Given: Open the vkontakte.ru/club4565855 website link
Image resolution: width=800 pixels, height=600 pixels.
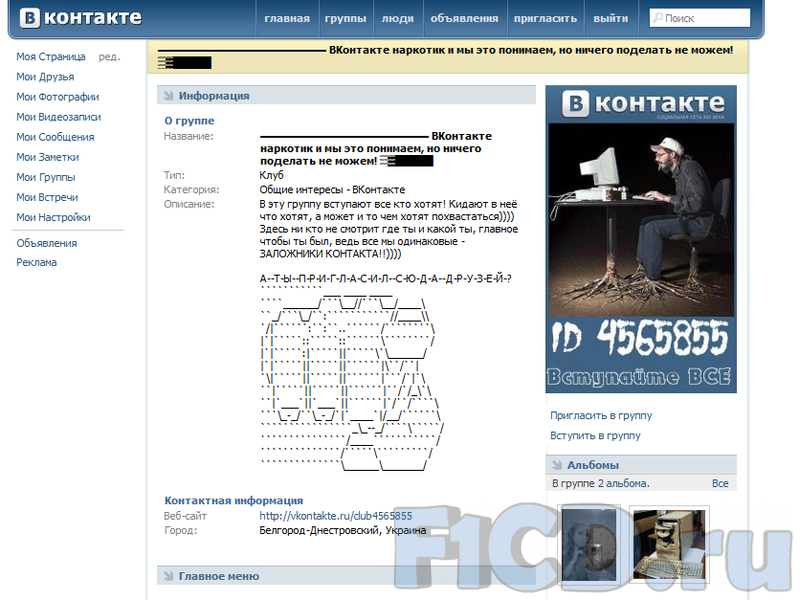Looking at the screenshot, I should 336,516.
